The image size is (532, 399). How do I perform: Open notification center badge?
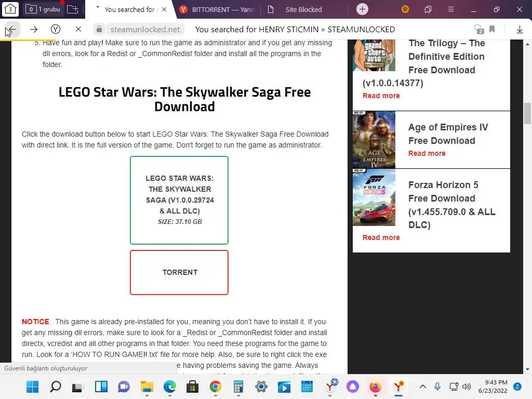click(517, 387)
